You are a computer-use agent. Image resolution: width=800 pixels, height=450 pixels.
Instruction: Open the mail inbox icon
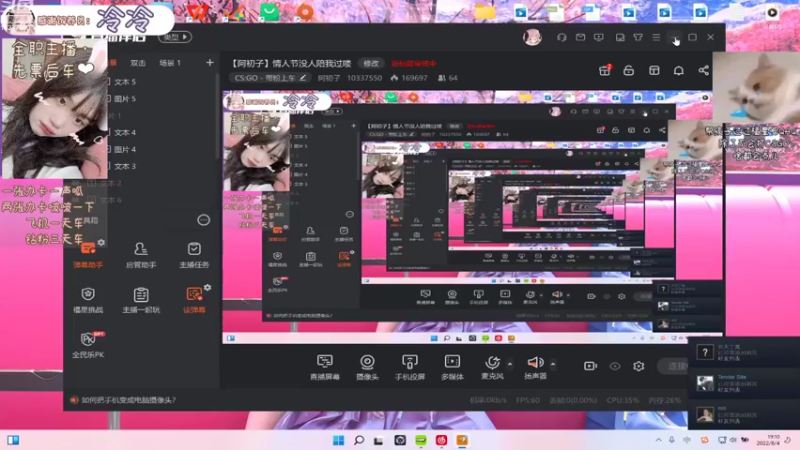tap(580, 37)
